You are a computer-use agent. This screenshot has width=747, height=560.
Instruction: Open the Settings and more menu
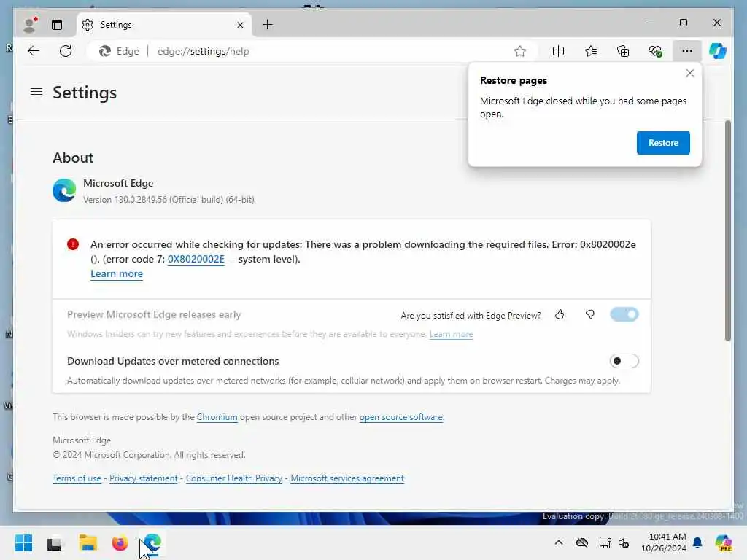(686, 51)
